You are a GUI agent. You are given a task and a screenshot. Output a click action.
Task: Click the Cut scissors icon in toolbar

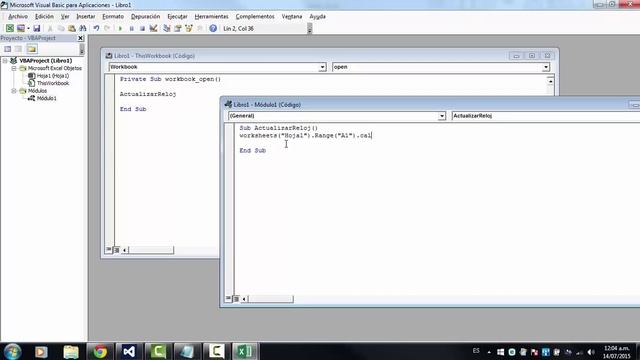(x=50, y=28)
